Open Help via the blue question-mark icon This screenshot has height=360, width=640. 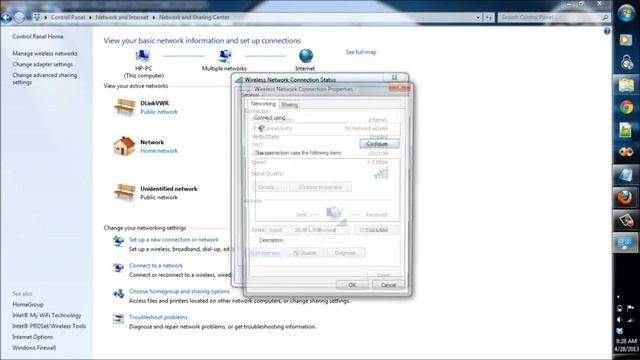tap(607, 31)
